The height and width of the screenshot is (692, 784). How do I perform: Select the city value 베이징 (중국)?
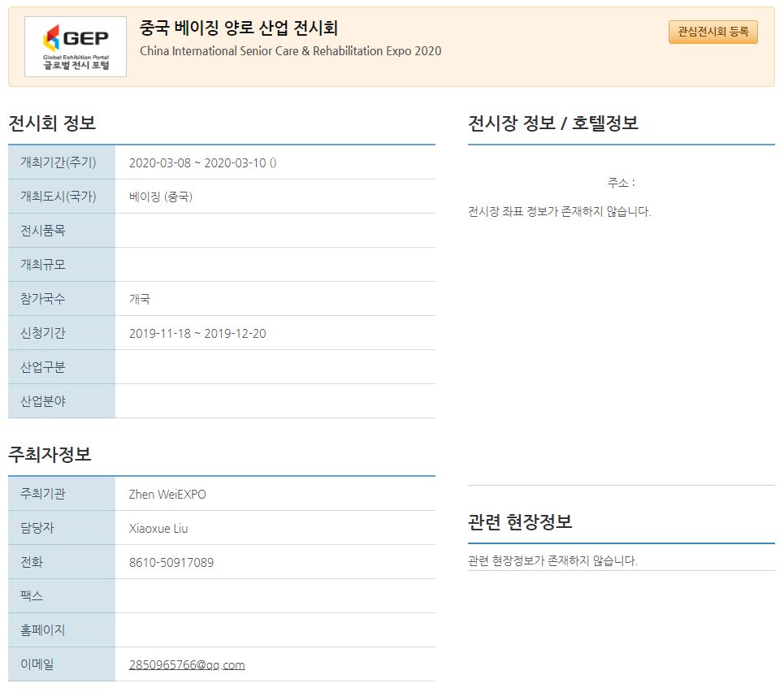161,197
